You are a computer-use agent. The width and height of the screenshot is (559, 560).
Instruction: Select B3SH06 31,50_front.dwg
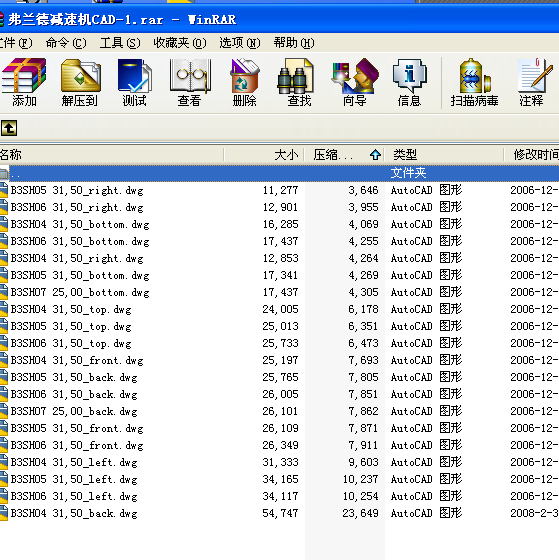click(x=77, y=445)
